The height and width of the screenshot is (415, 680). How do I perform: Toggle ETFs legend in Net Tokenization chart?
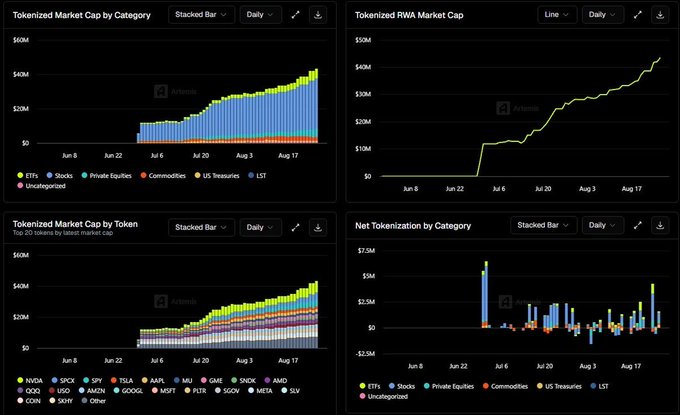point(370,386)
